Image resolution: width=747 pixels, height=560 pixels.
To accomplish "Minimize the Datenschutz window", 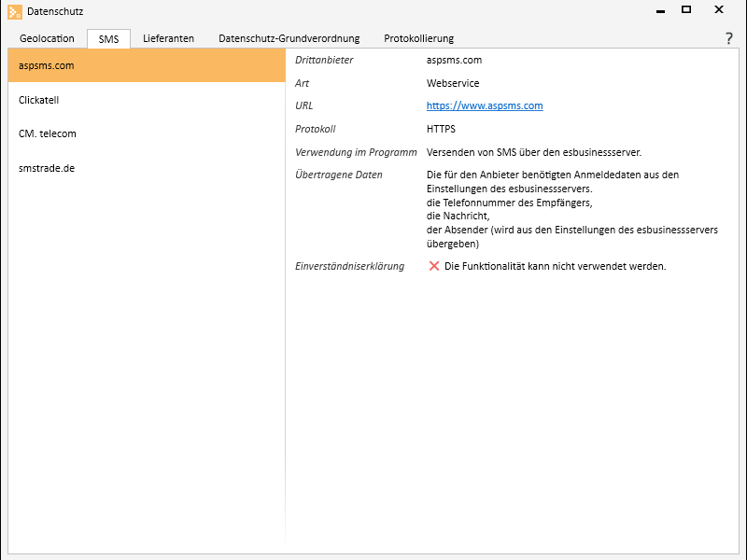I will coord(660,10).
